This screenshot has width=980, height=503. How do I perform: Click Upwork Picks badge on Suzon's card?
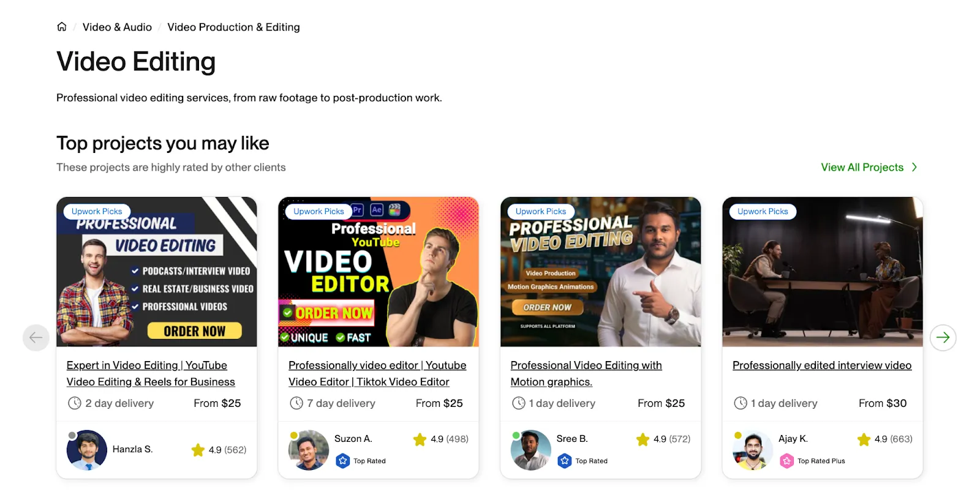tap(318, 212)
